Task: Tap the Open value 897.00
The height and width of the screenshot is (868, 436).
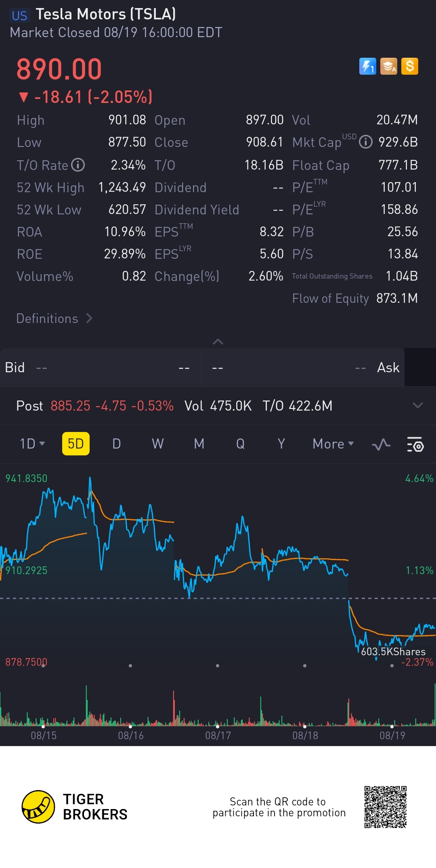Action: point(265,120)
